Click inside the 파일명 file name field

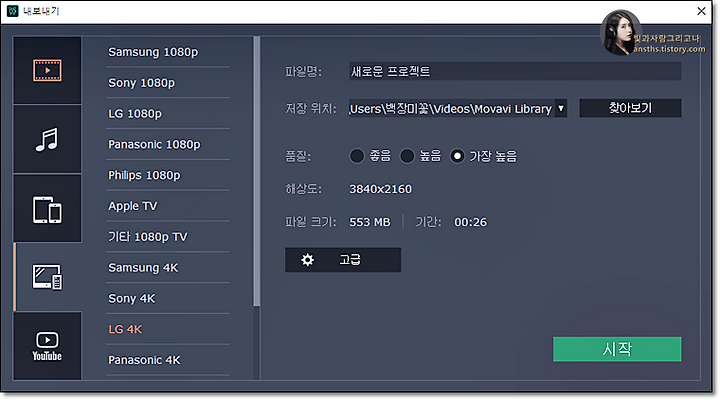pos(515,71)
